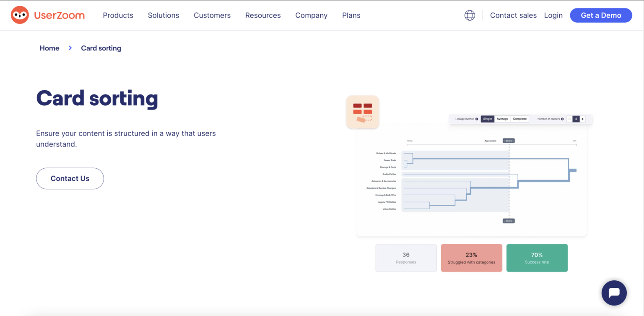This screenshot has height=316, width=644.
Task: Open the Solutions menu
Action: click(163, 15)
